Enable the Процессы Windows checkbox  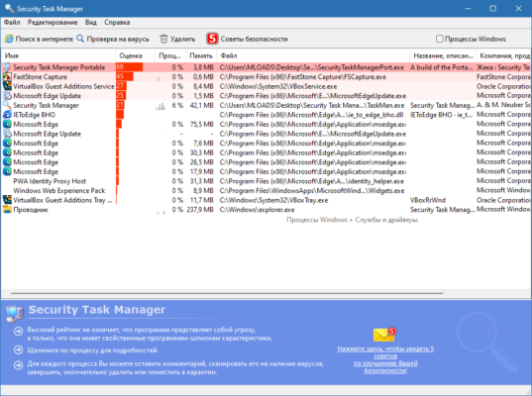coord(440,39)
